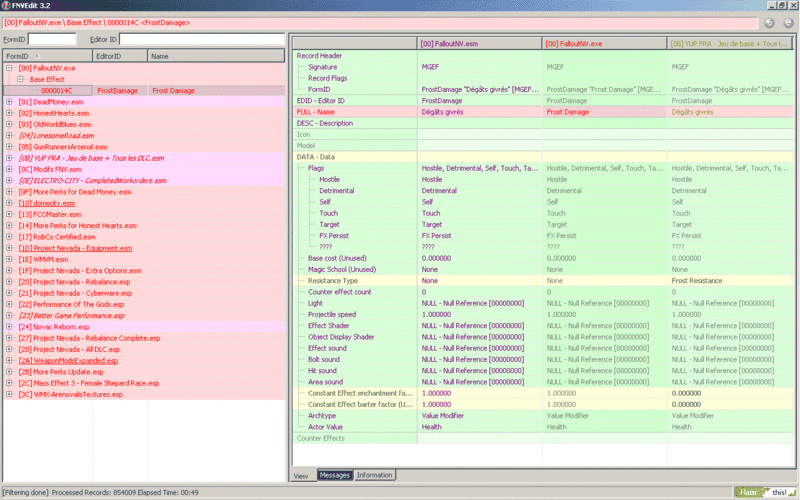Click the Flattr this button

[x=764, y=492]
